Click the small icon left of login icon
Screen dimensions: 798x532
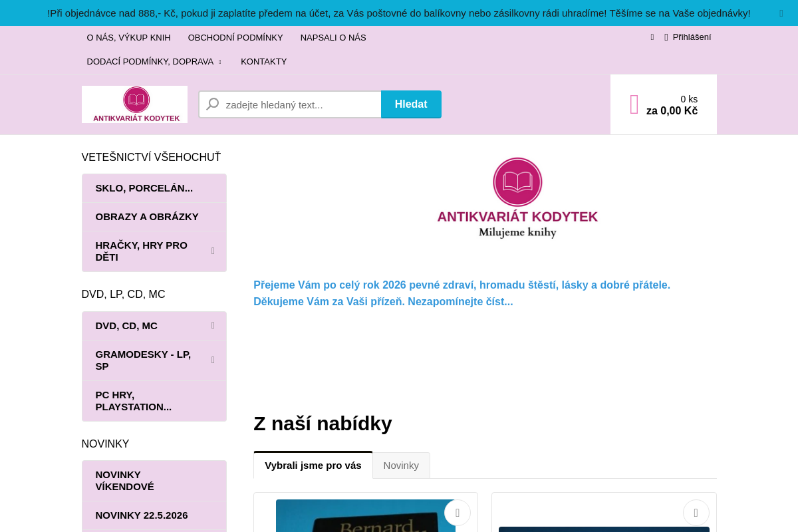tap(652, 37)
